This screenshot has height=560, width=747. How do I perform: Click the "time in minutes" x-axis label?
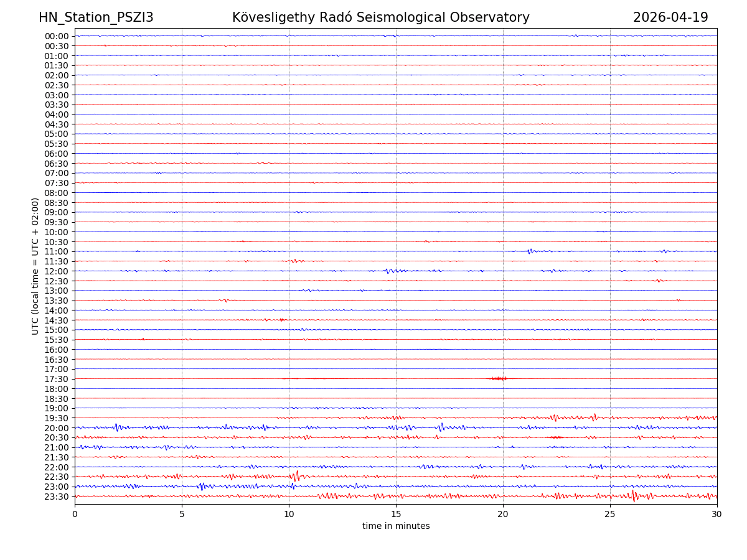(x=396, y=526)
